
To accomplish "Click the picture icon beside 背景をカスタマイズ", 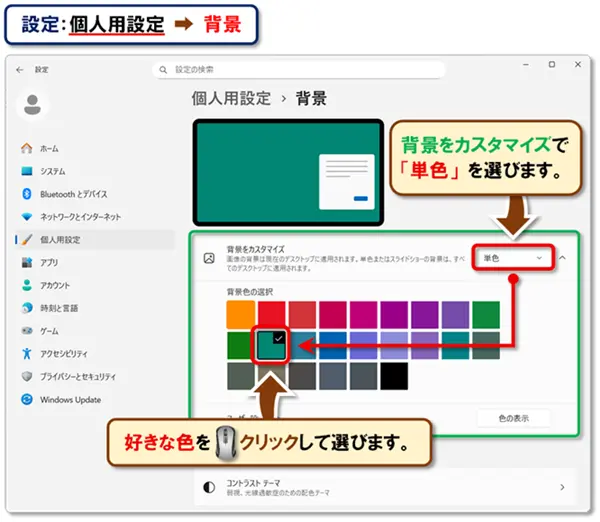I will tap(209, 258).
